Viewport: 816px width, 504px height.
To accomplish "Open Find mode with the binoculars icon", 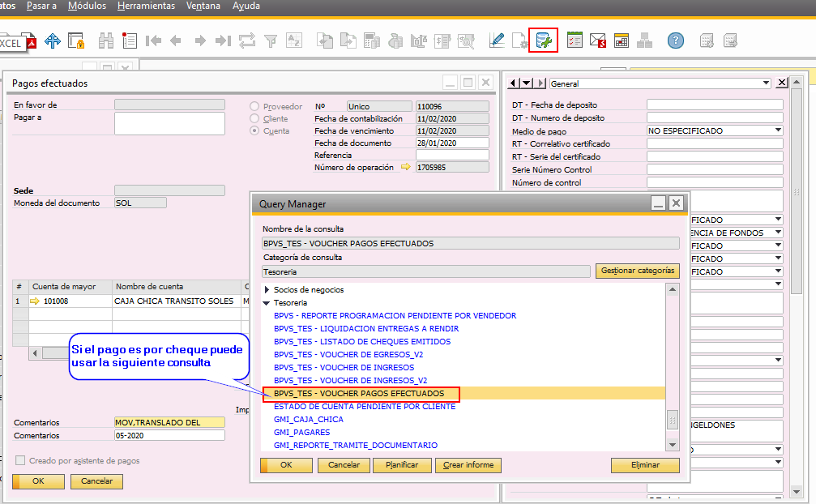I will (106, 41).
